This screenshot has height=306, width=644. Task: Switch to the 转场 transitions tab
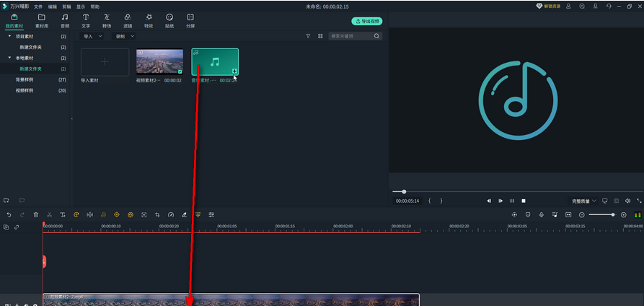tap(107, 21)
